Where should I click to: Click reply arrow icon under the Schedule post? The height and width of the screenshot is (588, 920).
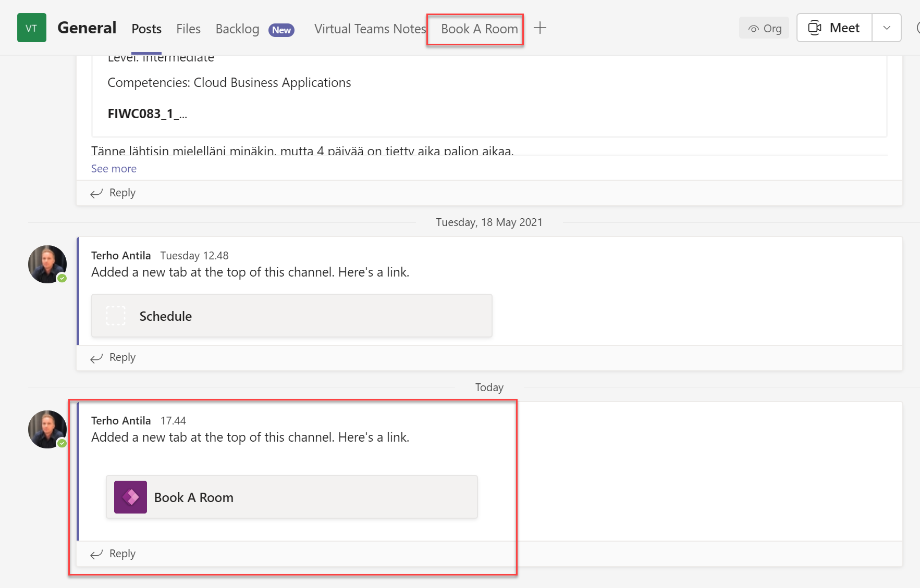click(x=96, y=358)
